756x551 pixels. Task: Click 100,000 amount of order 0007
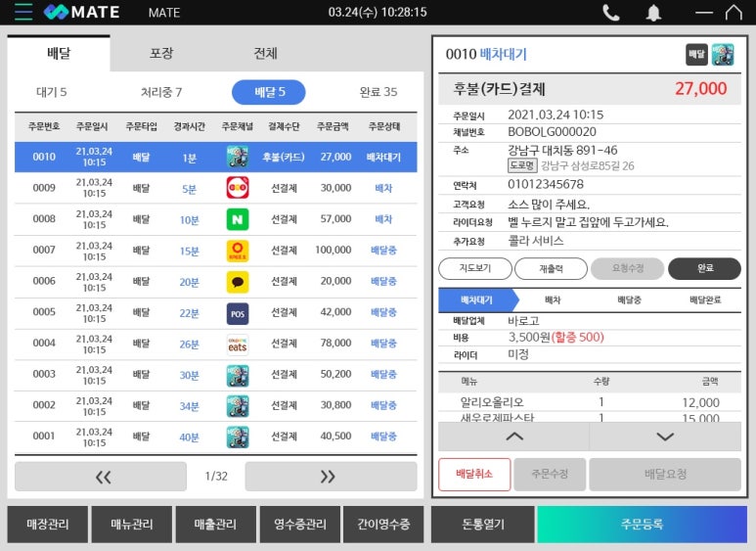click(334, 250)
